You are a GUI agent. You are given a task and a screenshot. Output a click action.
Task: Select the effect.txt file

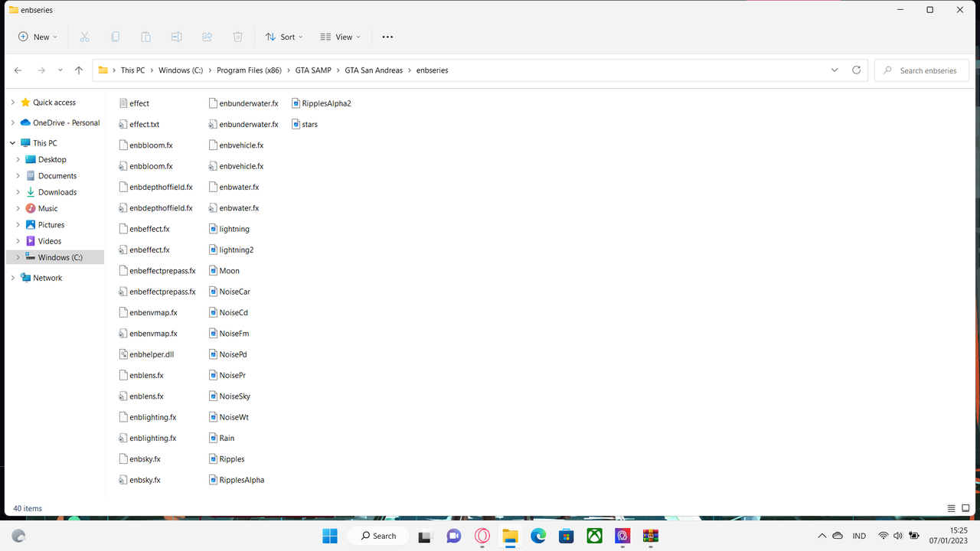tap(139, 124)
